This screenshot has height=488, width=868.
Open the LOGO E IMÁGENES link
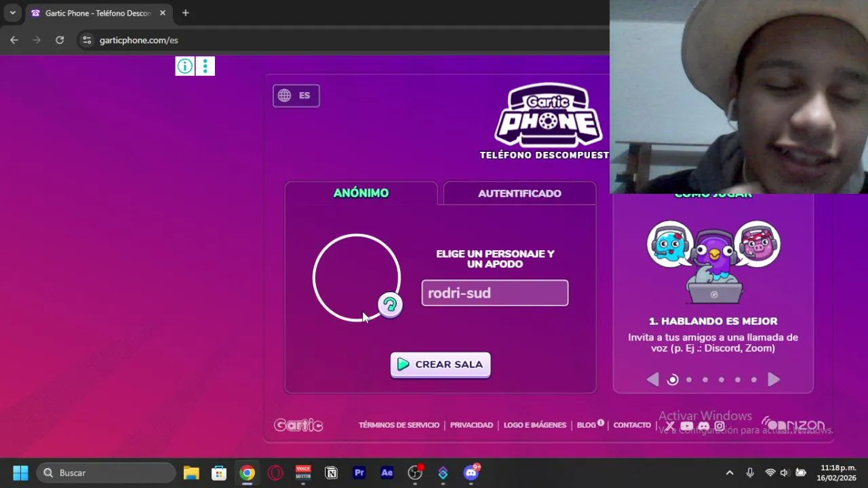tap(535, 425)
